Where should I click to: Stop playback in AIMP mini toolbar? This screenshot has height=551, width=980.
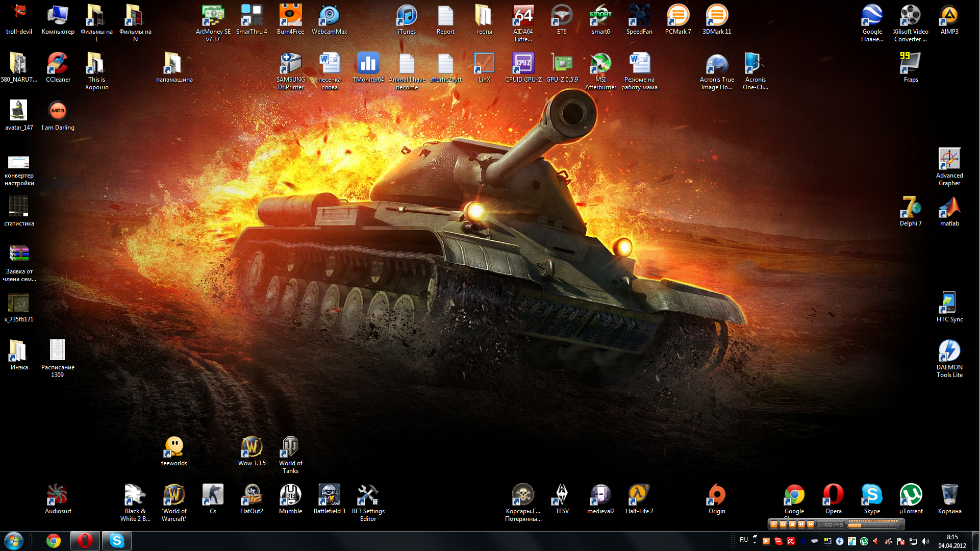pyautogui.click(x=792, y=524)
